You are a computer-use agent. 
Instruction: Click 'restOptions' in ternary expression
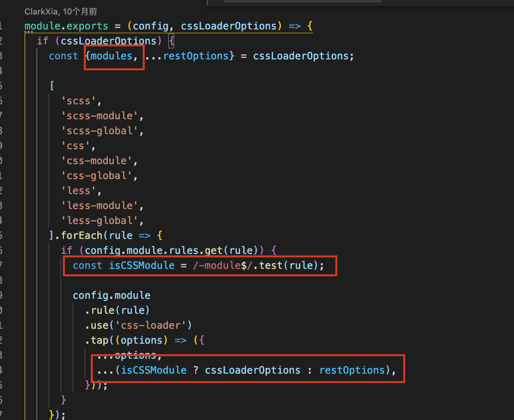coord(352,370)
